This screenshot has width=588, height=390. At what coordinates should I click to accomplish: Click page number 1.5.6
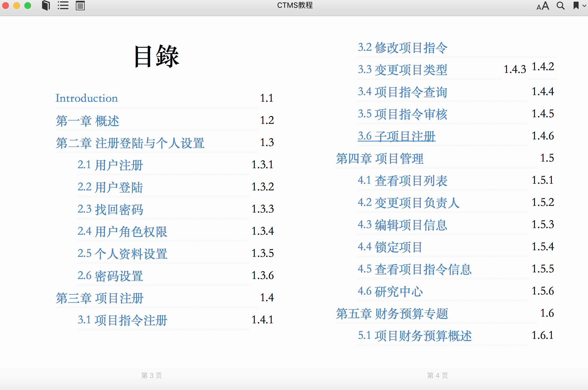[543, 291]
